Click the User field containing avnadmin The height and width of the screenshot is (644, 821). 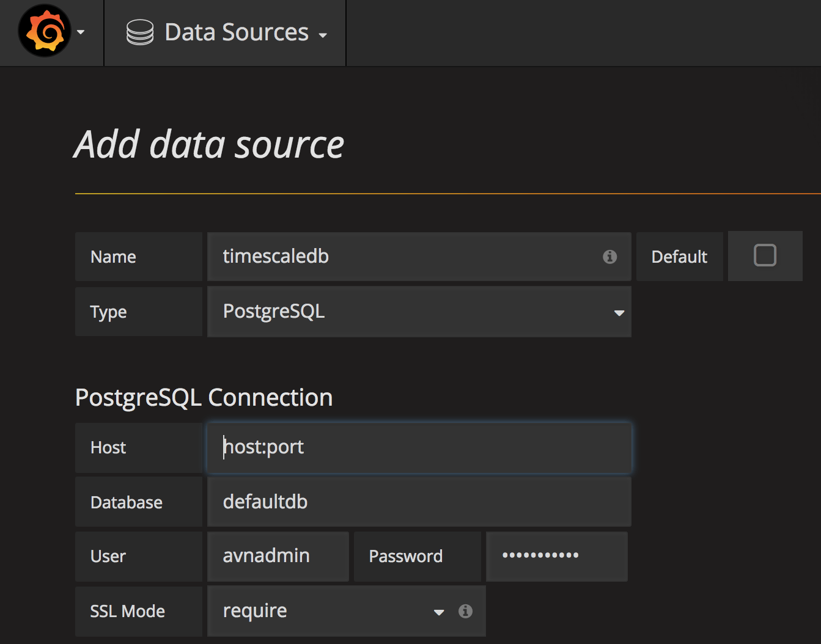click(278, 556)
